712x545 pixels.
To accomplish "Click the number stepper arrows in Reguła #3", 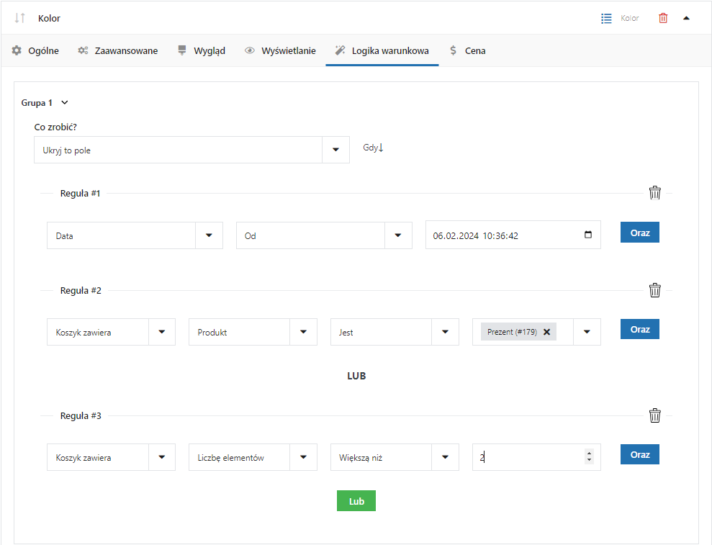I will coord(589,456).
